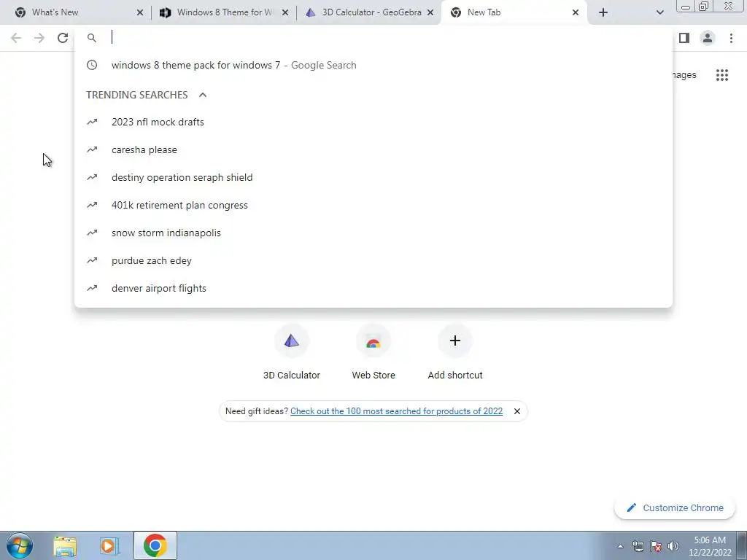This screenshot has height=560, width=747.
Task: Dismiss the gift ideas promo
Action: 517,411
